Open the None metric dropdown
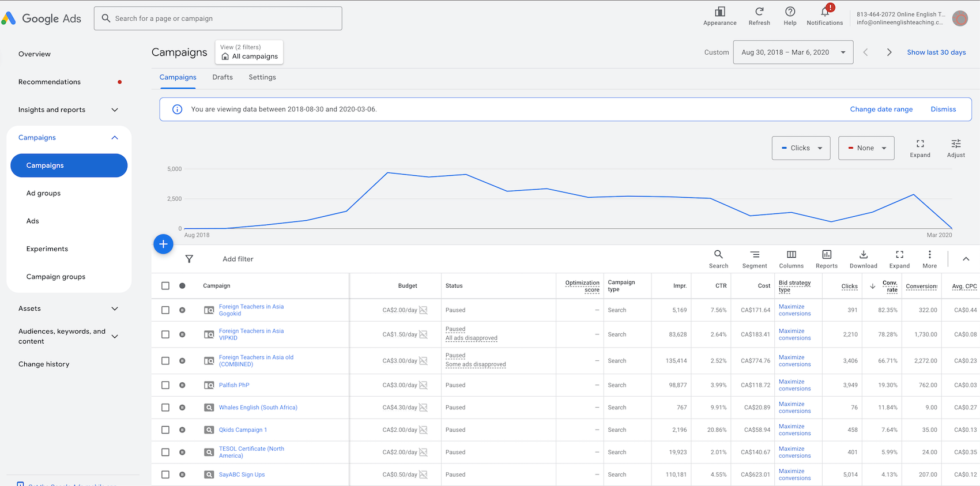Screen dimensions: 980x486 (866, 148)
